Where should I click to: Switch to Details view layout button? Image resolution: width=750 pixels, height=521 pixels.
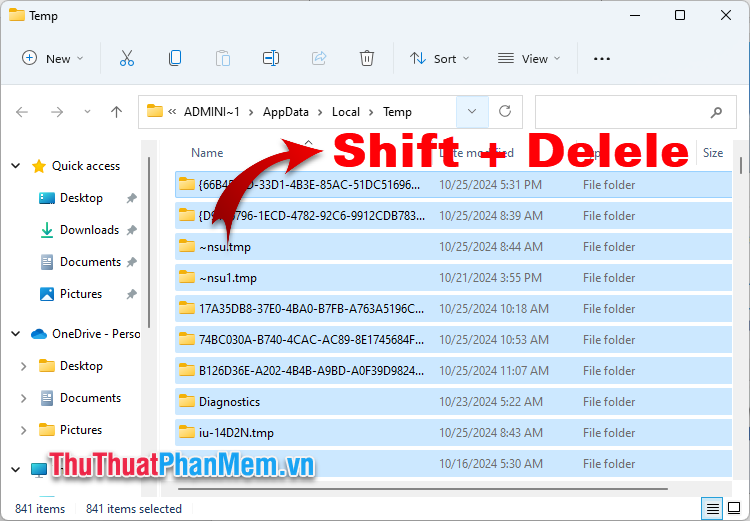click(712, 508)
